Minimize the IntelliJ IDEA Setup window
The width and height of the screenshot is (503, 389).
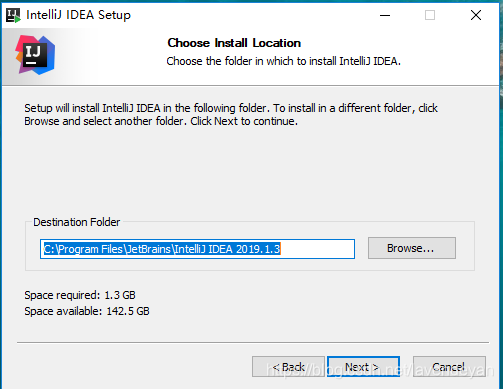tap(385, 15)
